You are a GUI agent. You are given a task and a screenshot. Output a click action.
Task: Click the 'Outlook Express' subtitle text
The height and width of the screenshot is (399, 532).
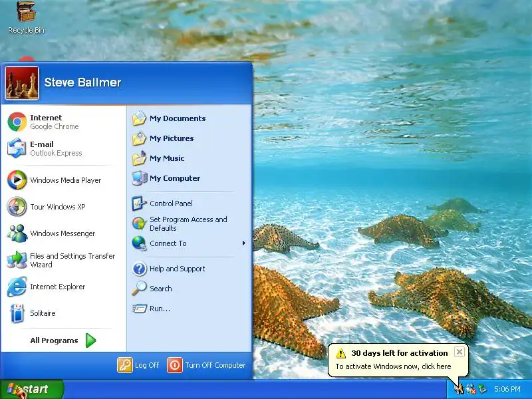56,153
